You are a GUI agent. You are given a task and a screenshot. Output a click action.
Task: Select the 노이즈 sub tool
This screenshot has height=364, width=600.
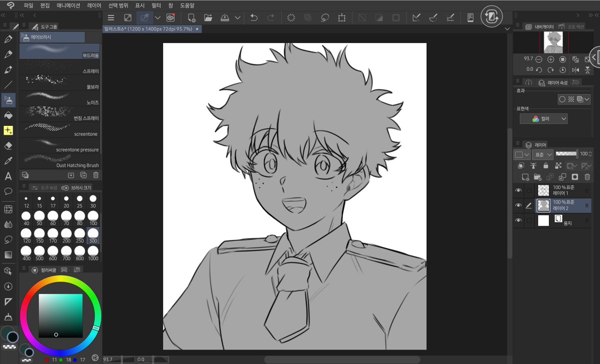pyautogui.click(x=59, y=98)
